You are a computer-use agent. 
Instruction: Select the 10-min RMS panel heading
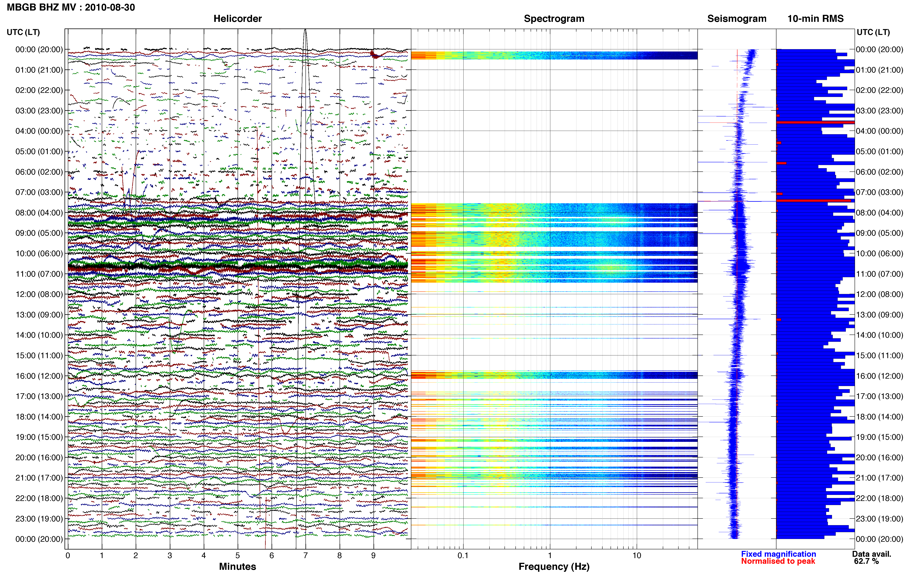[x=816, y=18]
